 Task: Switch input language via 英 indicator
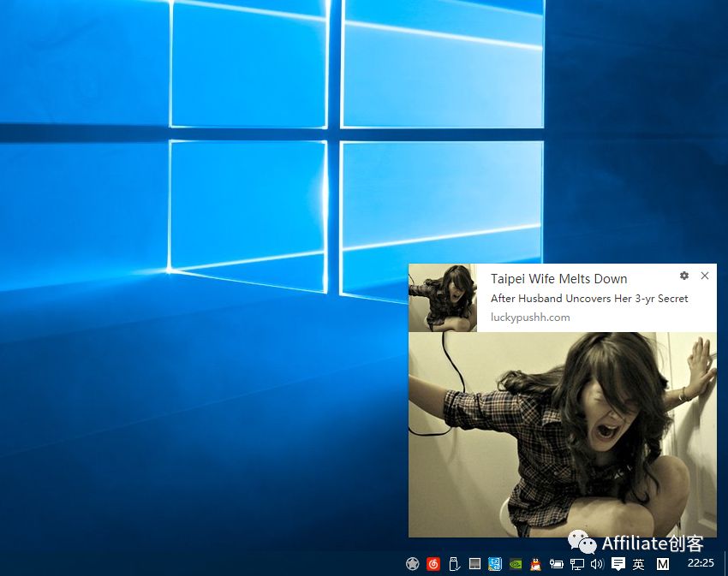[x=639, y=564]
